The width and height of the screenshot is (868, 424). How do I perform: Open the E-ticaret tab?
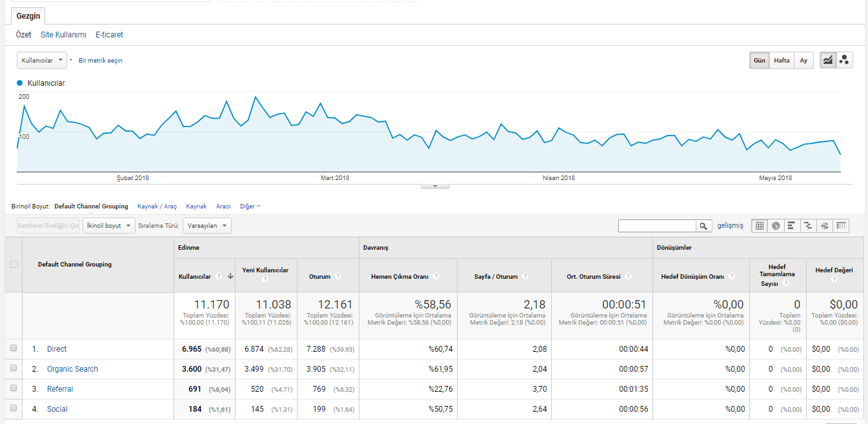pyautogui.click(x=109, y=35)
